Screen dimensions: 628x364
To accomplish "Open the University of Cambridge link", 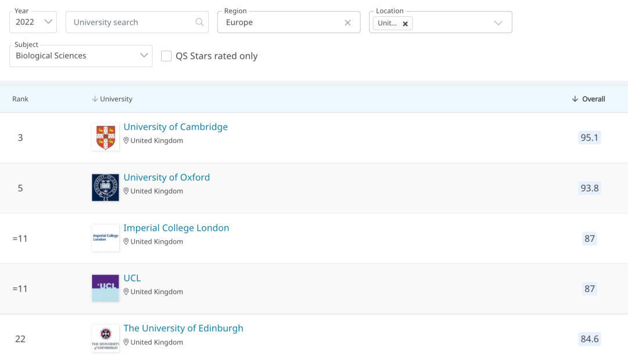I will (176, 127).
